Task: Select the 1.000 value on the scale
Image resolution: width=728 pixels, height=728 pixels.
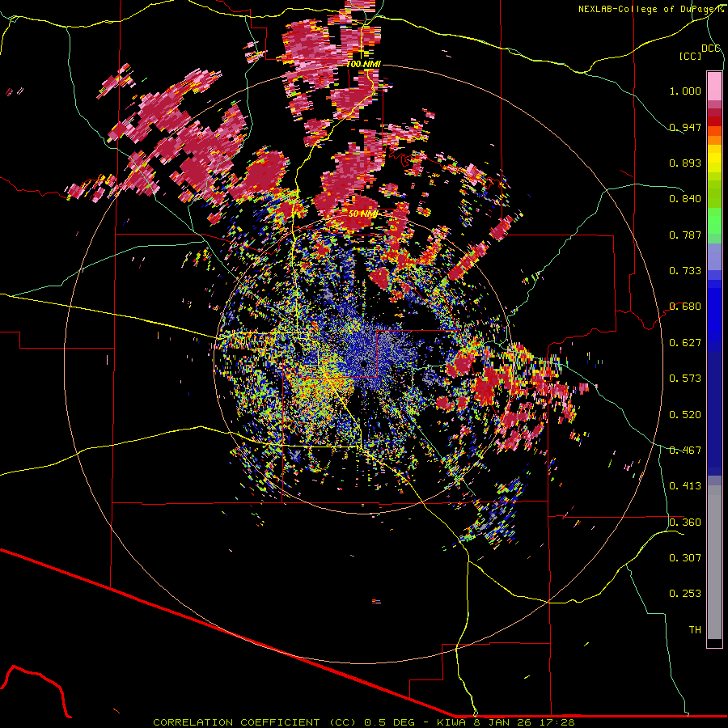Action: (685, 91)
